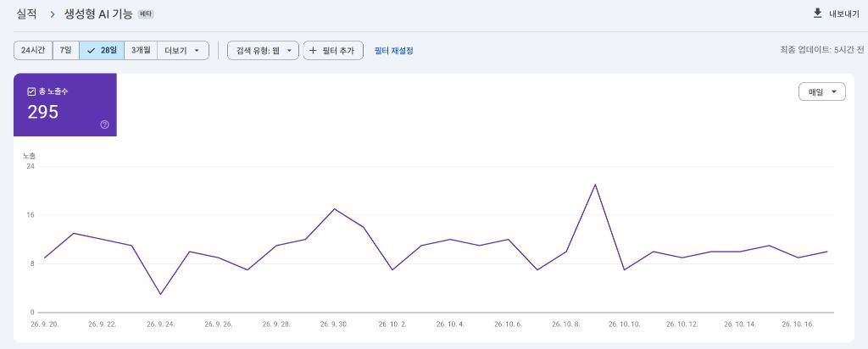Image resolution: width=868 pixels, height=349 pixels.
Task: Click the 생성형 AI 기능 title
Action: point(98,14)
